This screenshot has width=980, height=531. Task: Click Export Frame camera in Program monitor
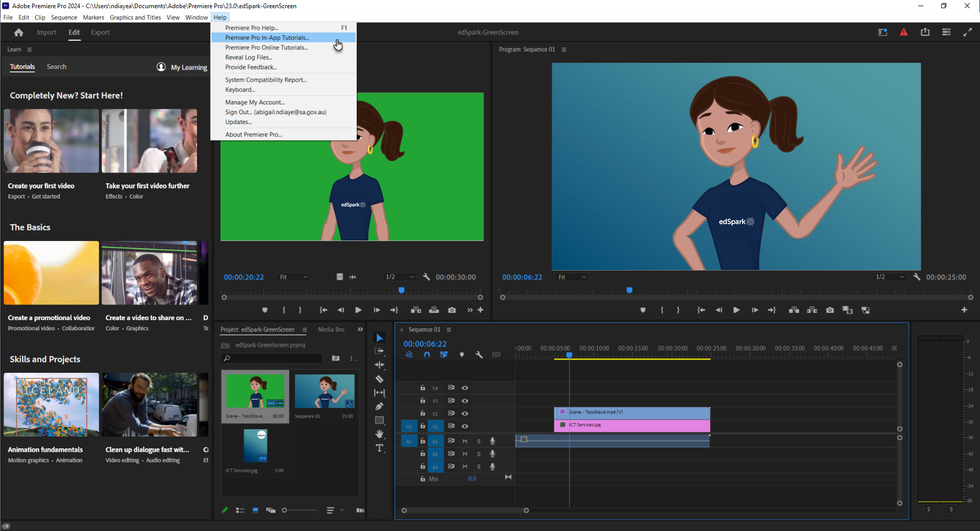[x=830, y=310]
